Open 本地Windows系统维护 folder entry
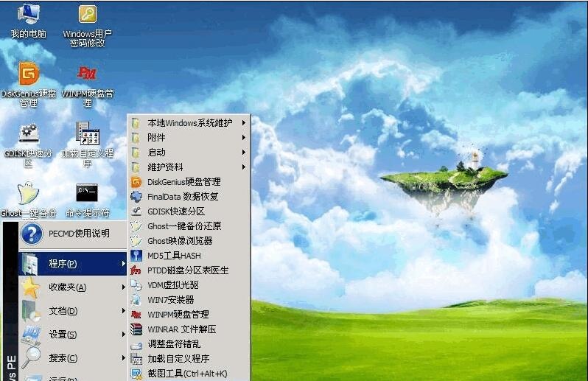The image size is (588, 381). tap(189, 123)
